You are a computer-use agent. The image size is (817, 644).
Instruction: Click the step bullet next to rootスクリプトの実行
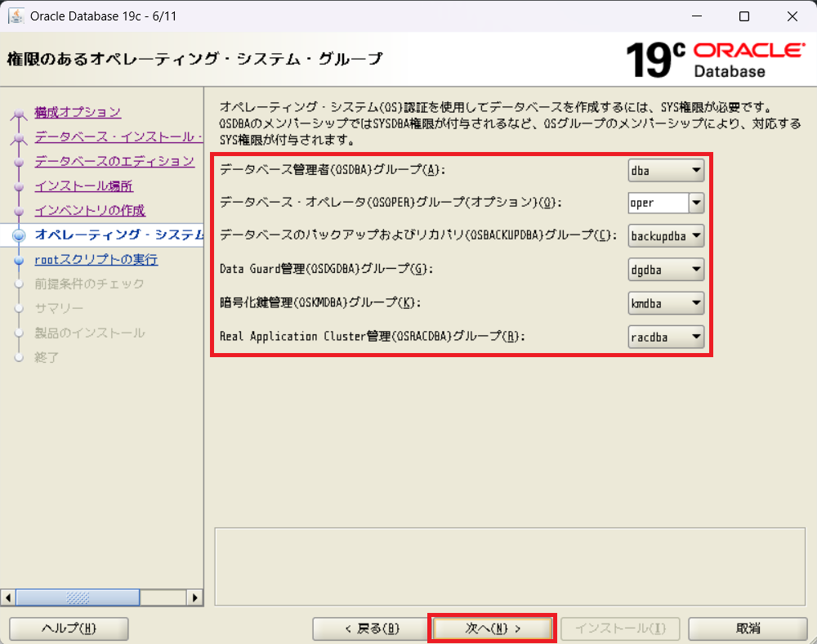tap(20, 260)
